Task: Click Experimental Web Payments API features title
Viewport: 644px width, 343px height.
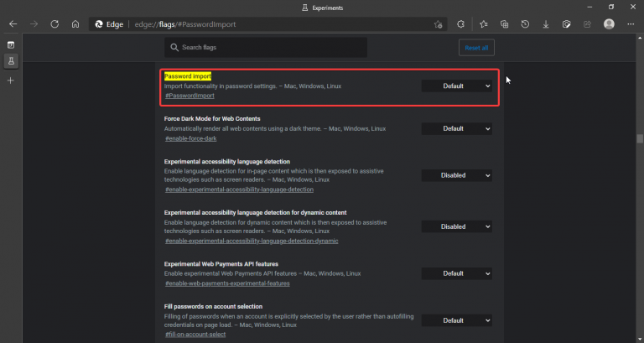Action: 221,263
